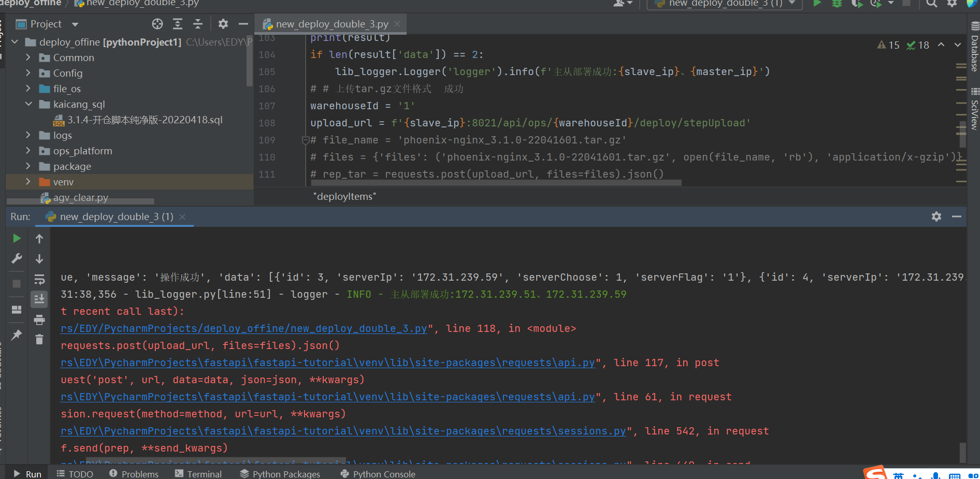Click the Sogou input method logo
Viewport: 980px width, 479px height.
point(875,472)
